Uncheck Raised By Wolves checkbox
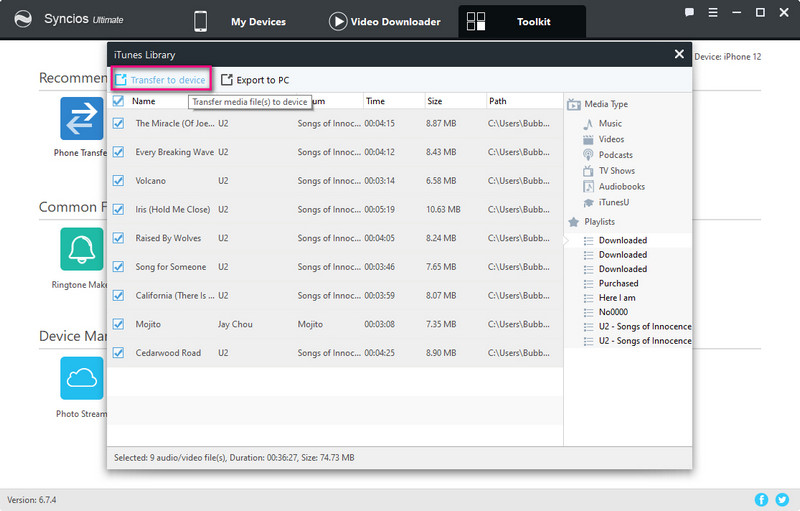Screen dimensions: 800x511 point(118,238)
